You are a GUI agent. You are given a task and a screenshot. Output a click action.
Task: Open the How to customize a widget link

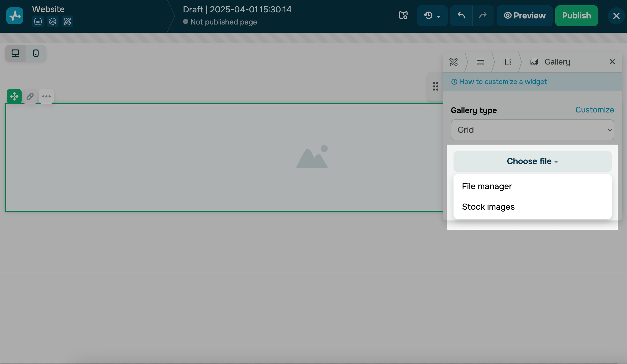click(503, 82)
